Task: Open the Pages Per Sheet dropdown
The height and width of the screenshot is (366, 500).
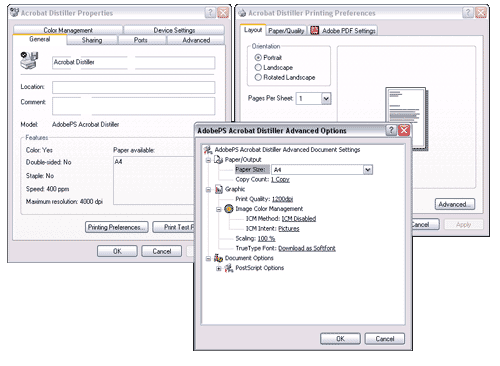Action: point(326,99)
